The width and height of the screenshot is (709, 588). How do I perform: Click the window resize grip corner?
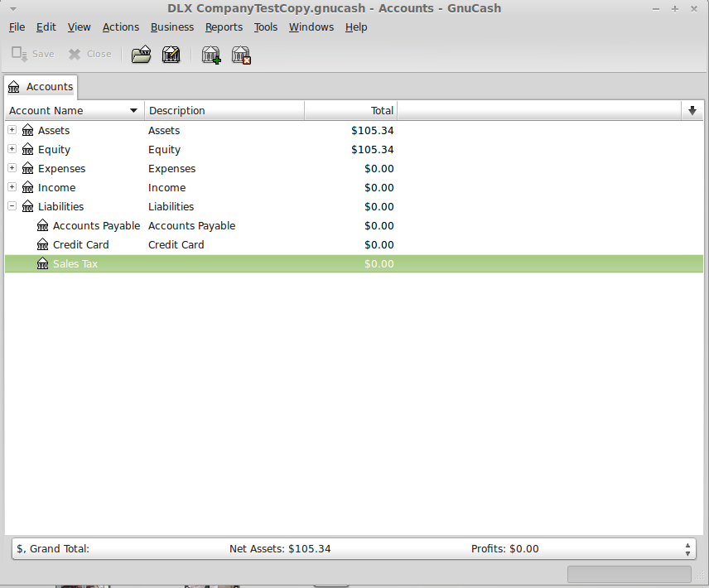(x=698, y=576)
